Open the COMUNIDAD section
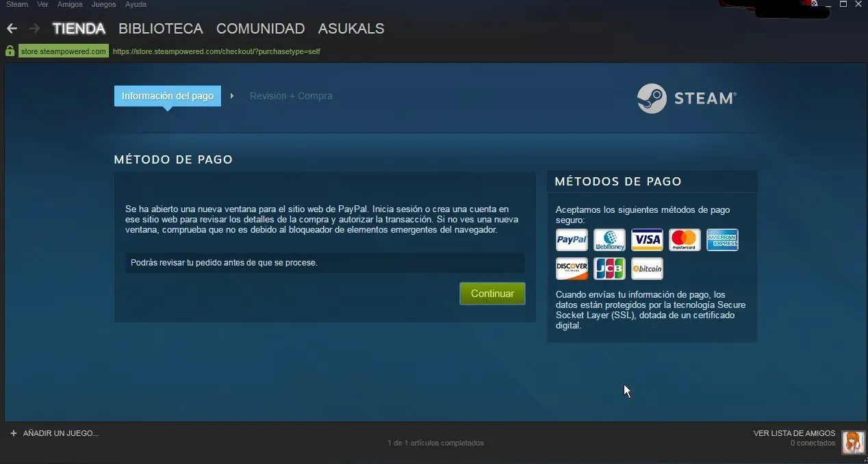 pos(260,28)
